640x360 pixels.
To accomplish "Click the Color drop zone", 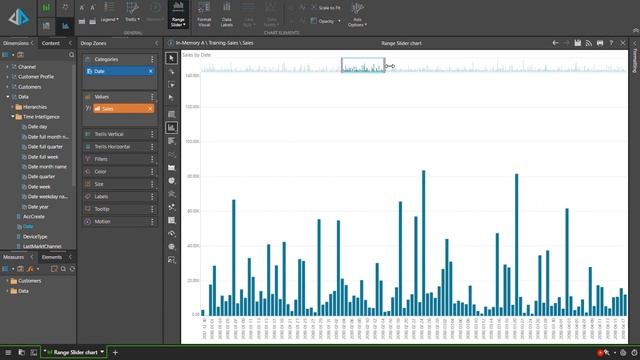I will click(x=120, y=172).
